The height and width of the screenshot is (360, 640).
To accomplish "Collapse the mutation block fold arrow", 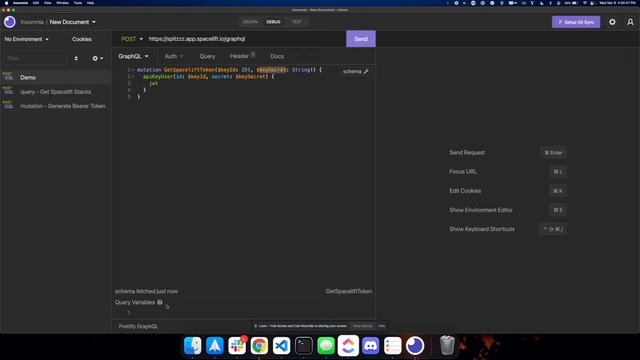I will pyautogui.click(x=133, y=70).
